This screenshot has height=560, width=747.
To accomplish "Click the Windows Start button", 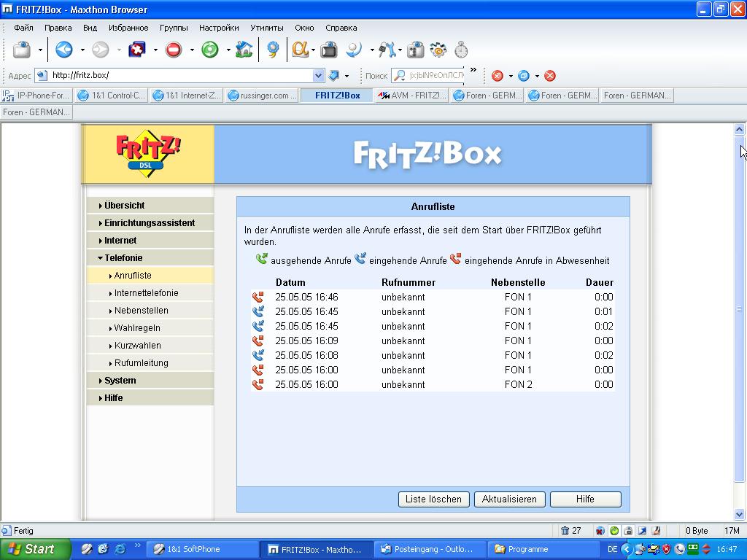I will click(36, 549).
